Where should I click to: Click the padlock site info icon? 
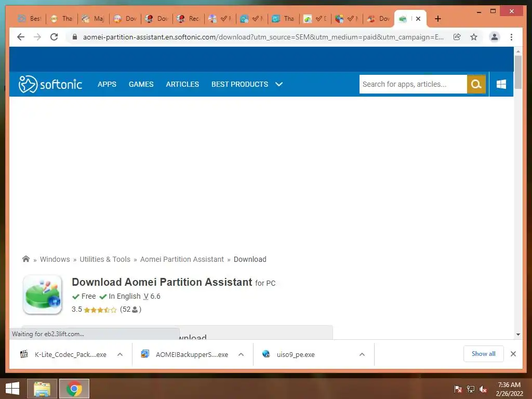coord(75,37)
